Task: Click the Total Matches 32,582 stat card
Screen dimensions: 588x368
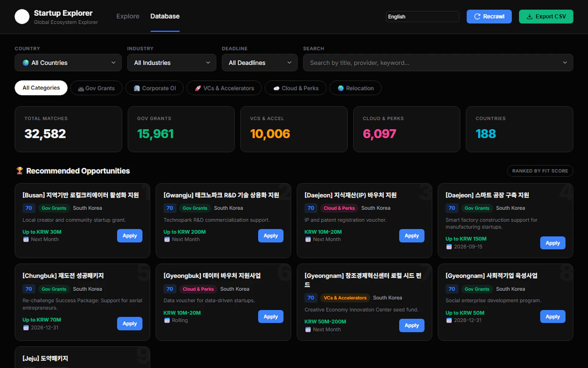Action: coord(68,129)
